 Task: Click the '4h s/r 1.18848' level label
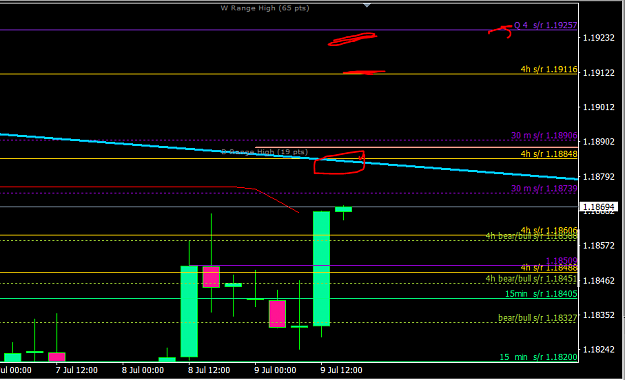pyautogui.click(x=549, y=154)
